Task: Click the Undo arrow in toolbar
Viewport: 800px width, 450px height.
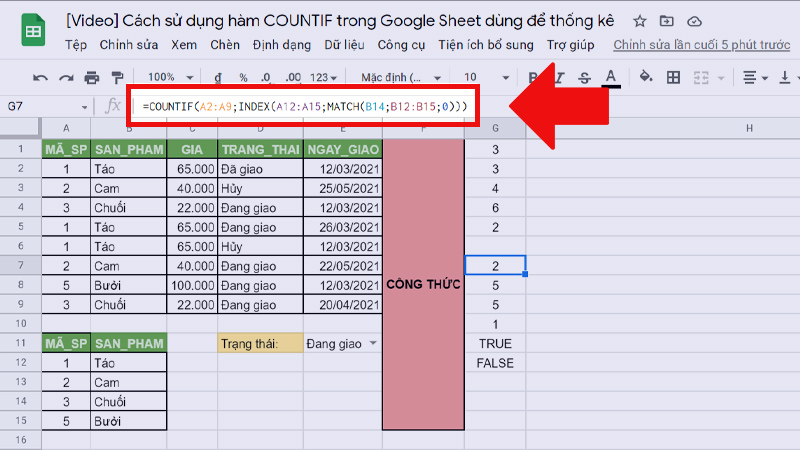Action: pyautogui.click(x=41, y=77)
